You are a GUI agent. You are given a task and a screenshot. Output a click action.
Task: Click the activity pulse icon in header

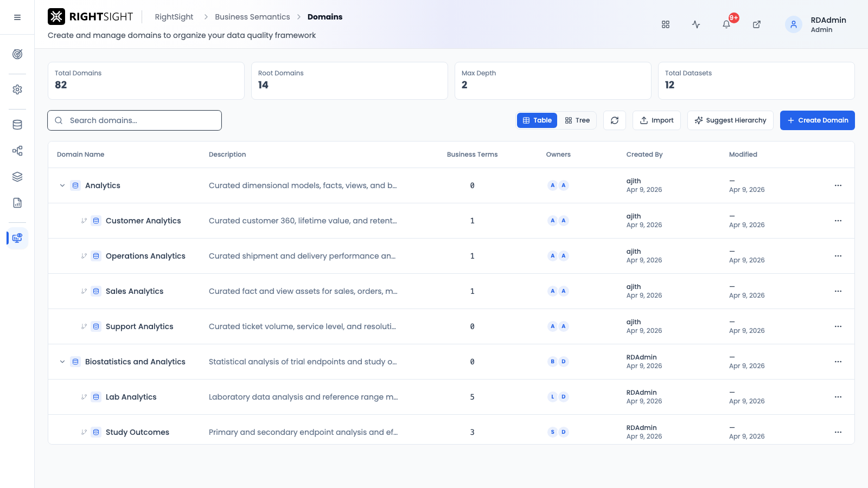pos(696,24)
